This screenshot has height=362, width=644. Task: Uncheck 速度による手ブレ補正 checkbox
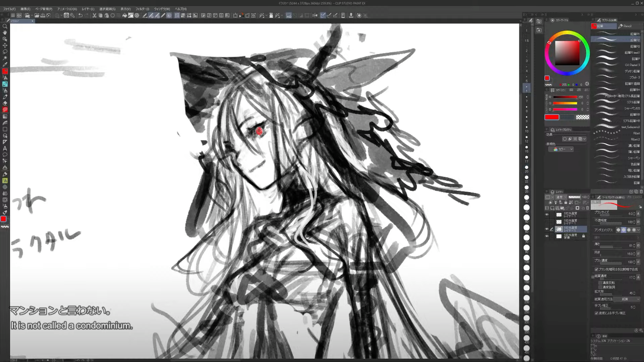596,313
